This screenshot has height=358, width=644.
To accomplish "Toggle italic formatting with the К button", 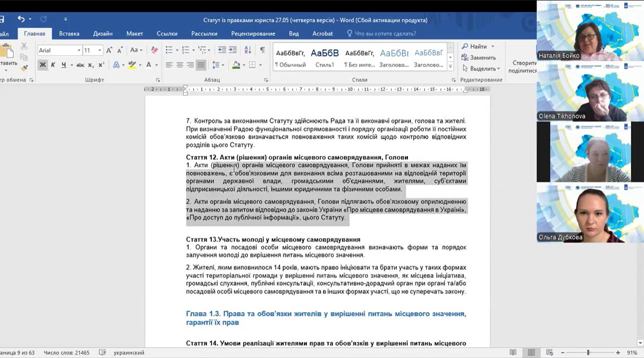I will 53,65.
